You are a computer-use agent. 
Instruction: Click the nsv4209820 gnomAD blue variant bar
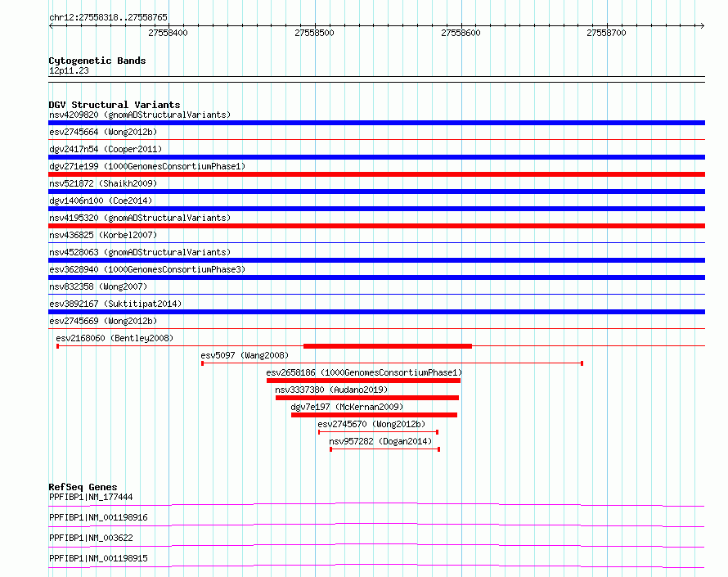point(376,123)
